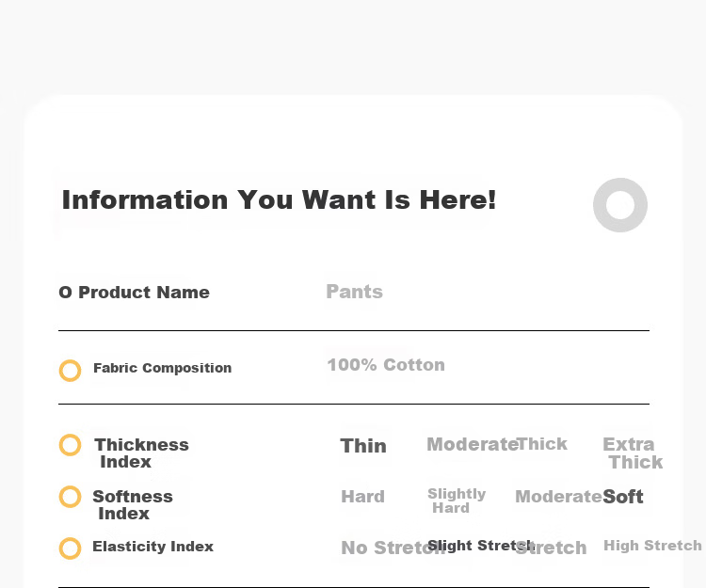Screen dimensions: 706x588
Task: Click the small O before Product Name
Action: [65, 293]
